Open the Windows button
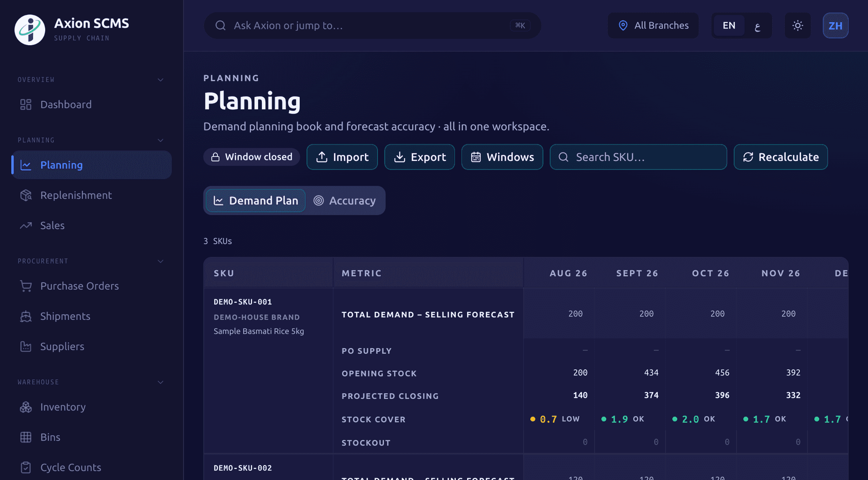Viewport: 868px width, 480px height. (502, 157)
